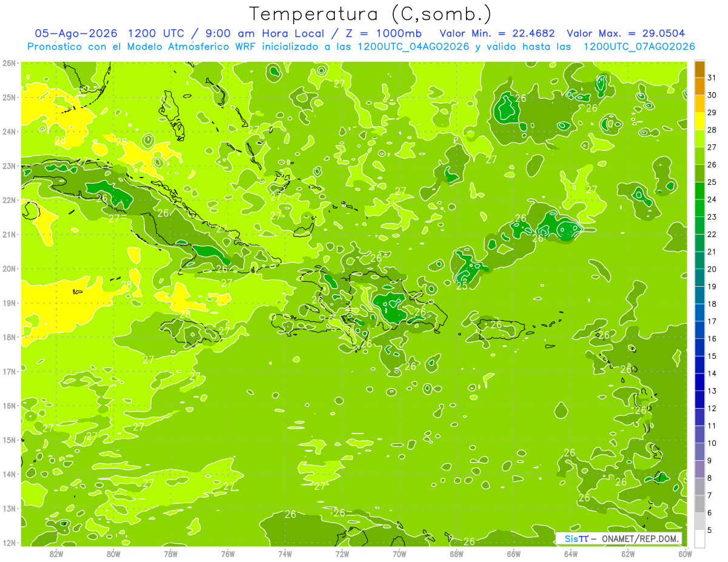Click the 74W longitude axis label
The image size is (728, 562).
tap(285, 554)
